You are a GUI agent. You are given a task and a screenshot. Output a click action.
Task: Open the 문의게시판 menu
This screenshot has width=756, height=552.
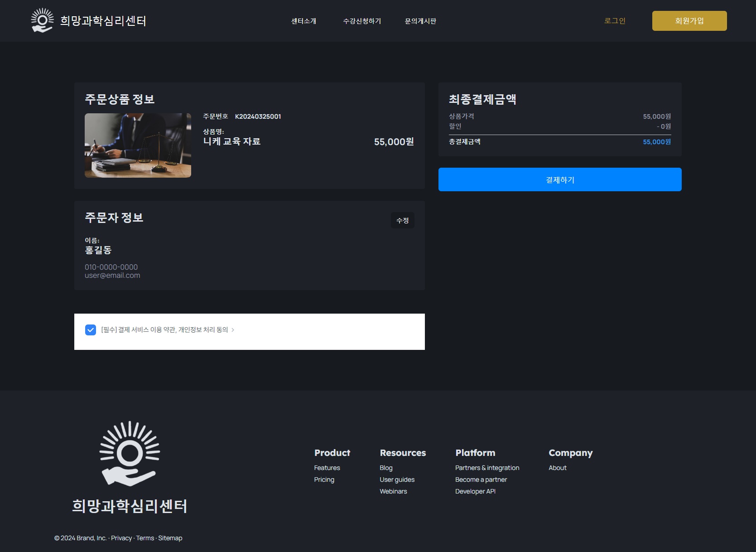point(420,21)
